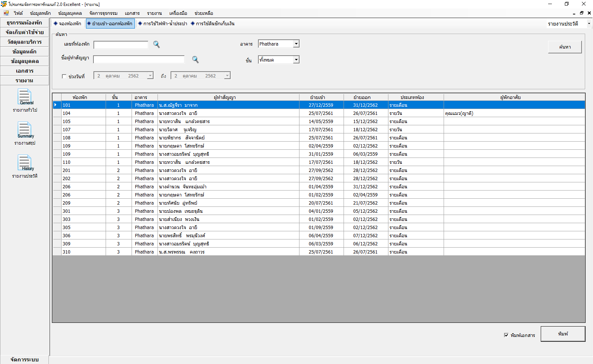The image size is (593, 364).
Task: Toggle the ช่วงวันที่ date range checkbox
Action: pos(64,76)
